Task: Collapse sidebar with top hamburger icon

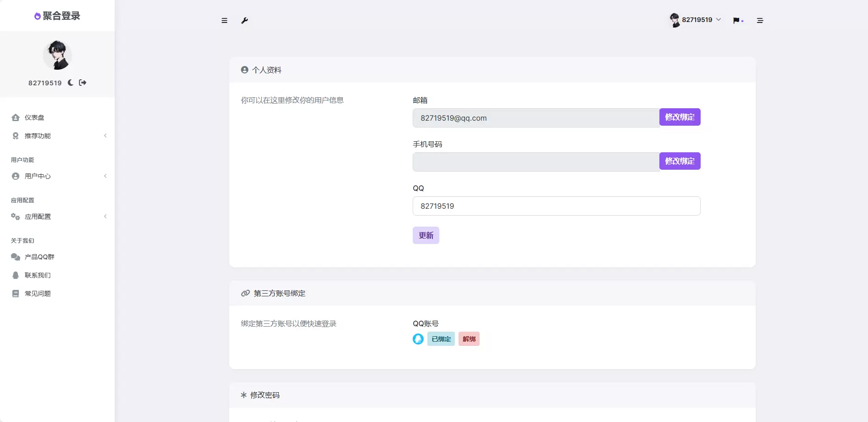Action: click(224, 21)
